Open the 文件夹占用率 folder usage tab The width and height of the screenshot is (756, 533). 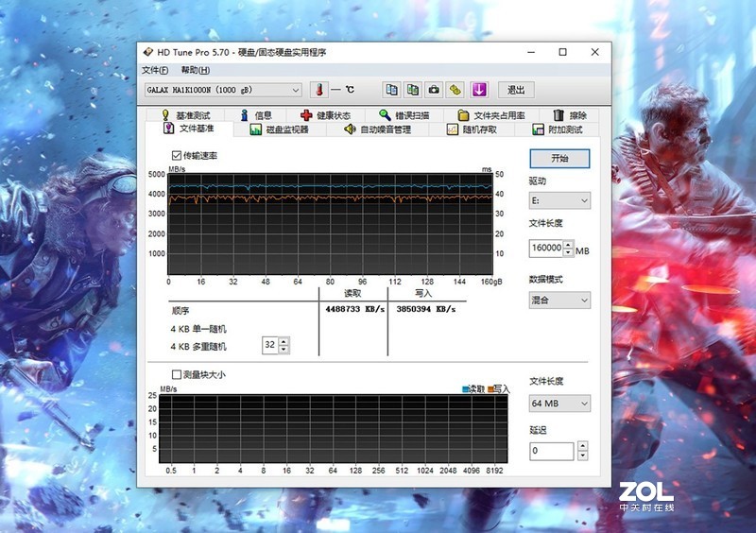coord(491,115)
